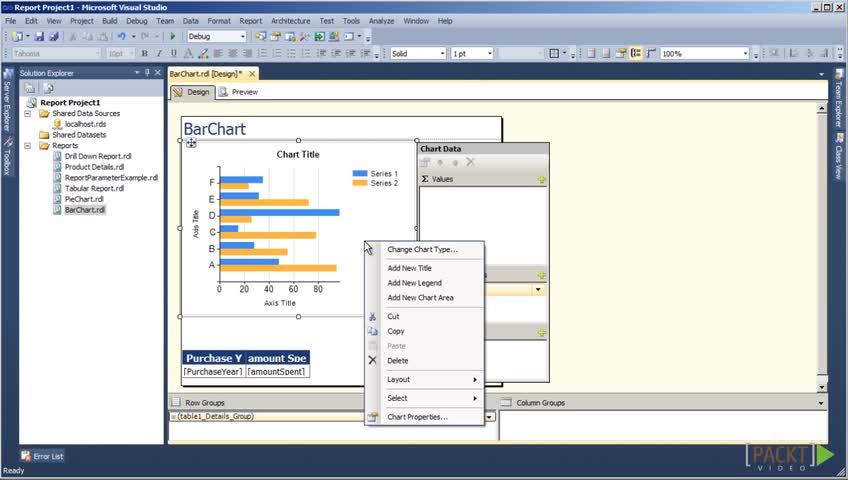Click the delete X icon in Chart Data
The width and height of the screenshot is (848, 480).
point(471,162)
